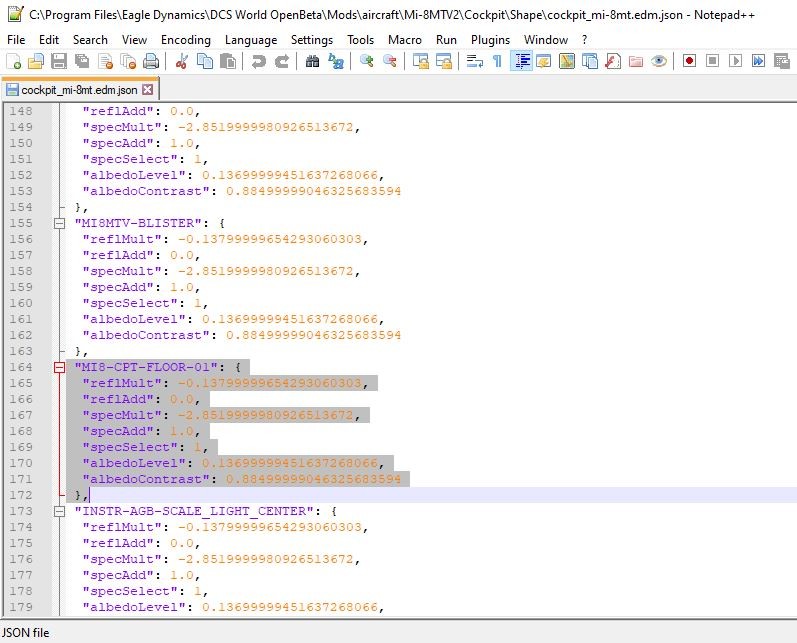797x643 pixels.
Task: Cut the selection with the scissors icon
Action: pyautogui.click(x=181, y=62)
